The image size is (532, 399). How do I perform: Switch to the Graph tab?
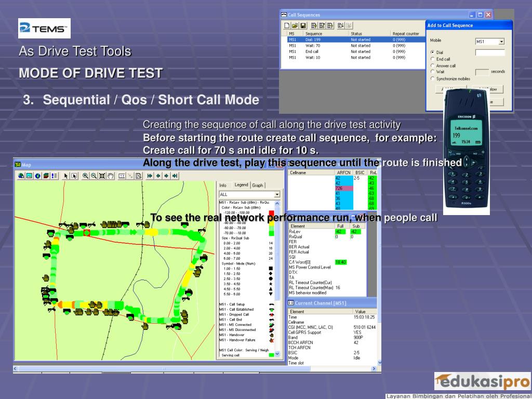pyautogui.click(x=258, y=185)
